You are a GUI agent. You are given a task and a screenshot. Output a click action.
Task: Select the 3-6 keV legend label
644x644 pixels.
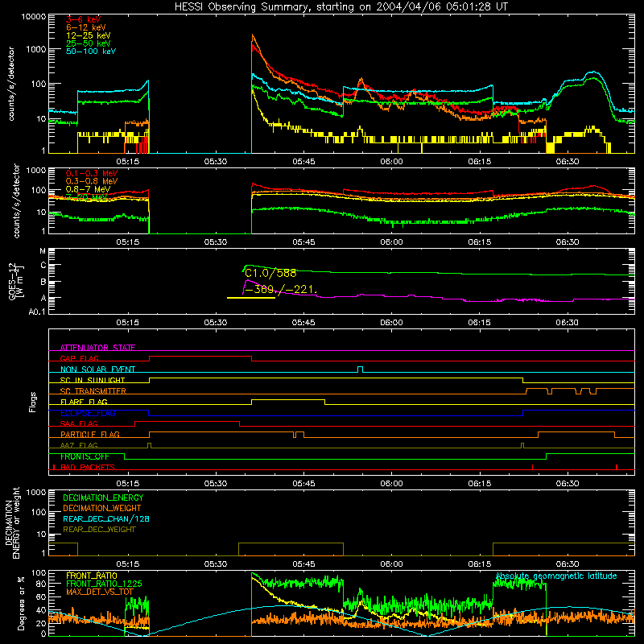(83, 19)
